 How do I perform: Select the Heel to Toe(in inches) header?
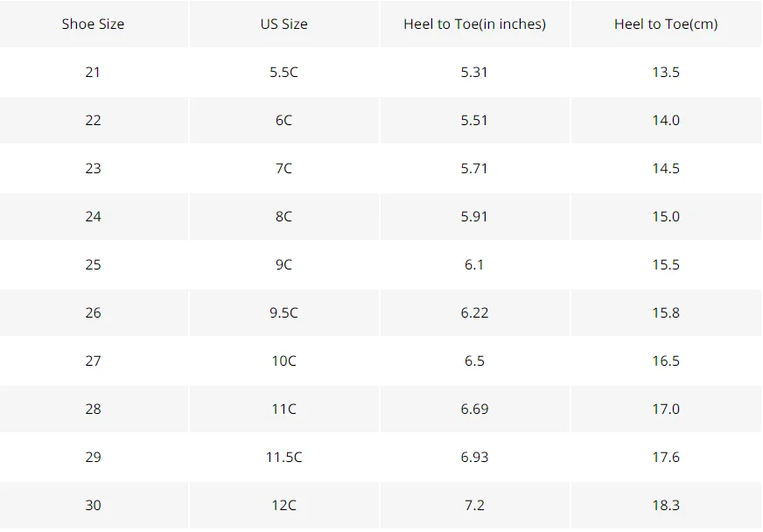pos(474,24)
